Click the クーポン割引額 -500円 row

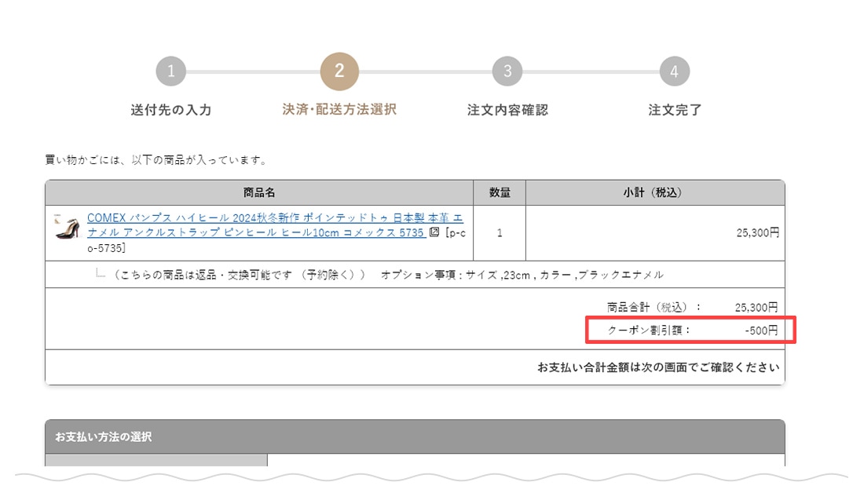[691, 331]
